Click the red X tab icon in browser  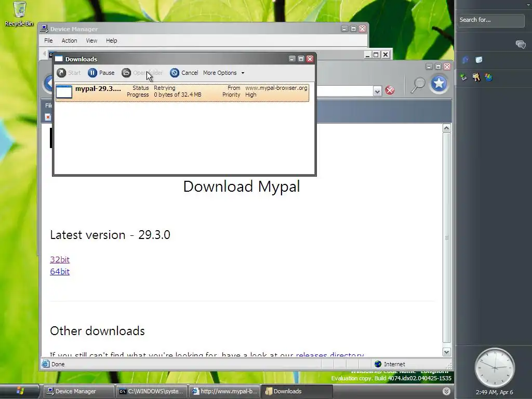point(48,117)
